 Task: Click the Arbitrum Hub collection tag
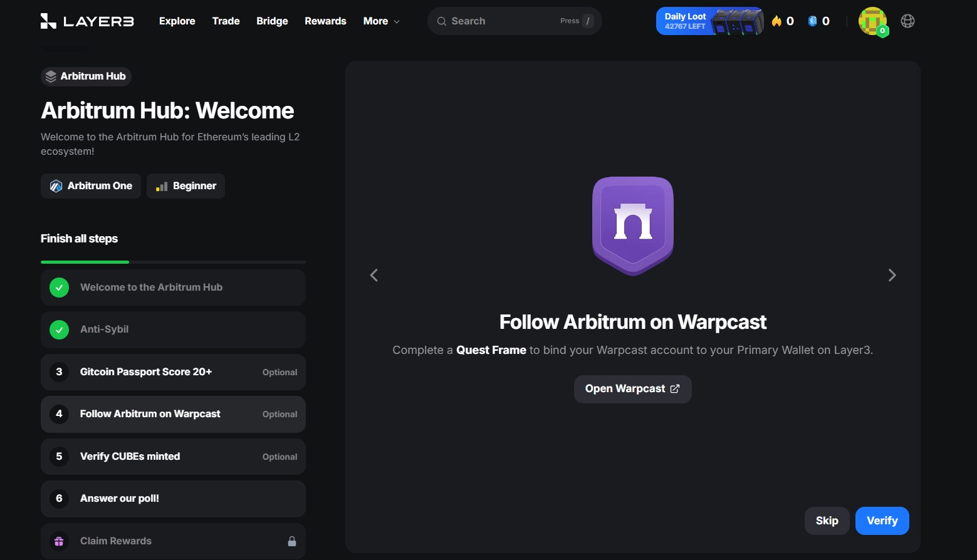pyautogui.click(x=86, y=76)
